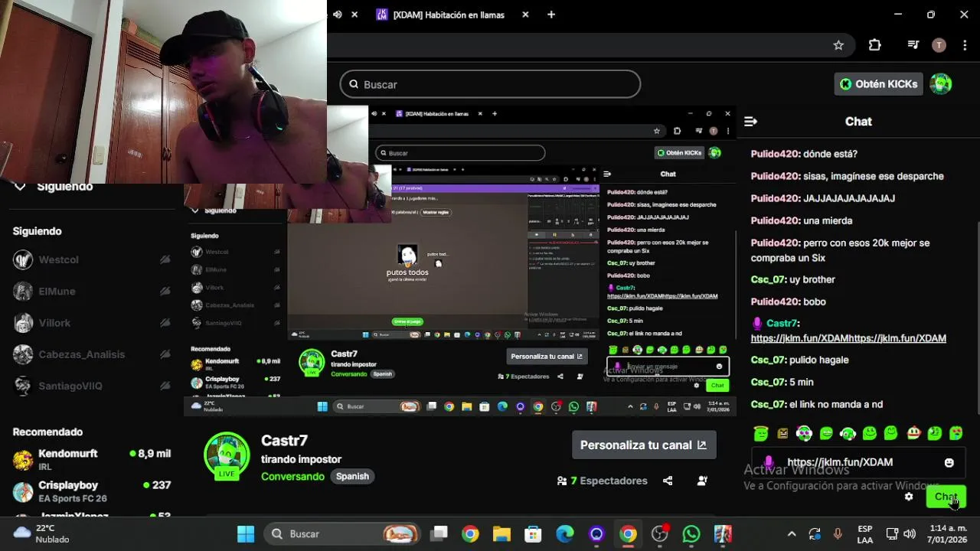Viewport: 980px width, 551px height.
Task: Click the Pulido420 name beside 'bobo'
Action: pyautogui.click(x=775, y=302)
